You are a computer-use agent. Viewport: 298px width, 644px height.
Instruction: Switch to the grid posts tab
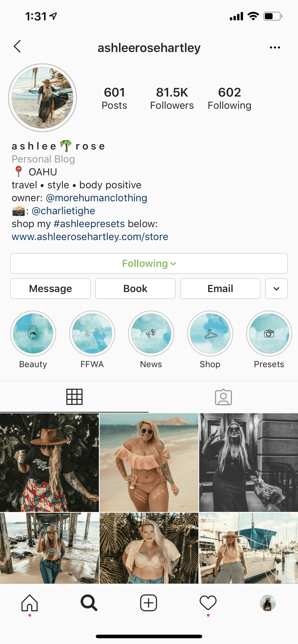(x=74, y=397)
